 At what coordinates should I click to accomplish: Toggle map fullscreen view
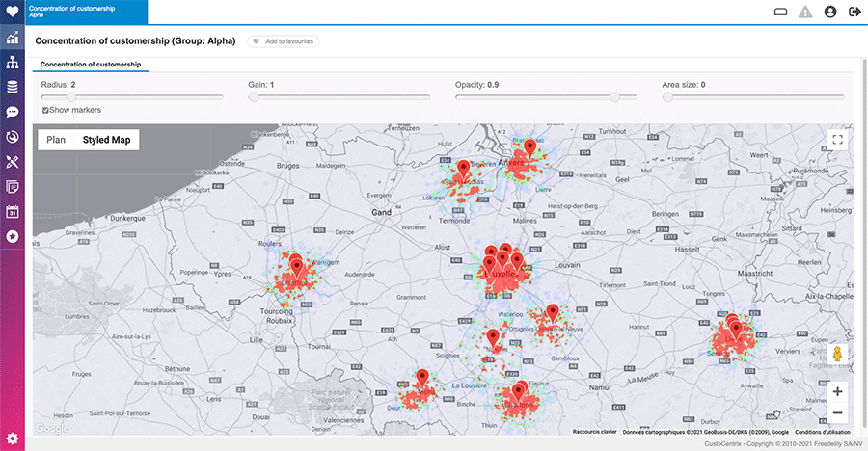click(x=837, y=140)
